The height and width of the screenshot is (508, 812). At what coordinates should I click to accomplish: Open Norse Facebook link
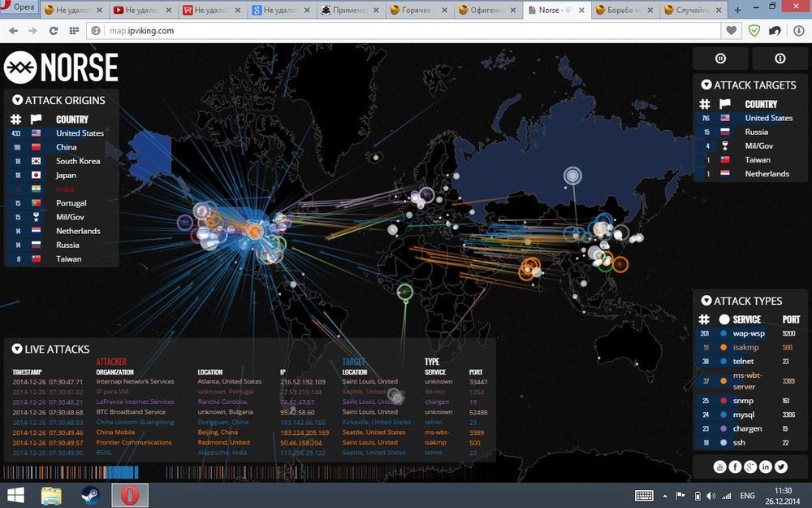736,467
